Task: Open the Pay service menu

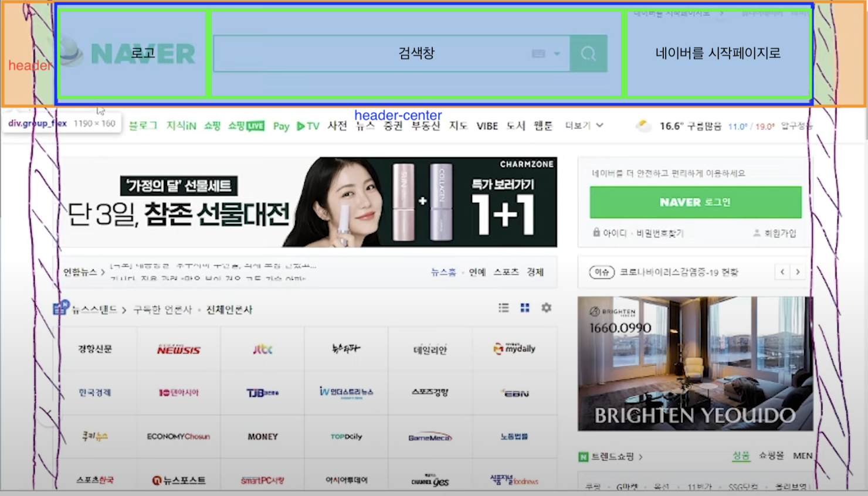Action: tap(282, 126)
